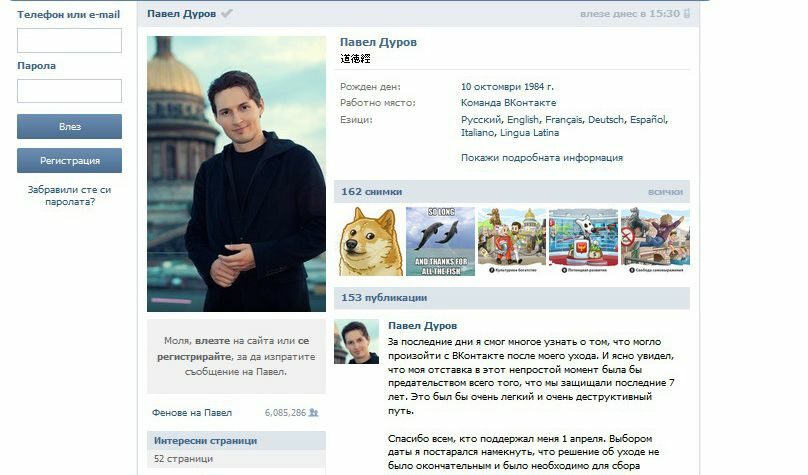Open the dolphins So Long photo thumbnail
The height and width of the screenshot is (475, 808).
pyautogui.click(x=441, y=241)
